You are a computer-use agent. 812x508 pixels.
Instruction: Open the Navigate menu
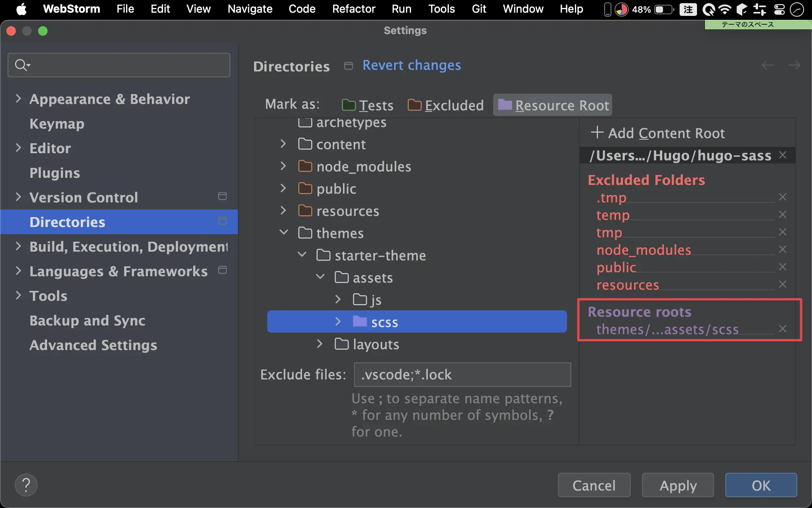(250, 9)
